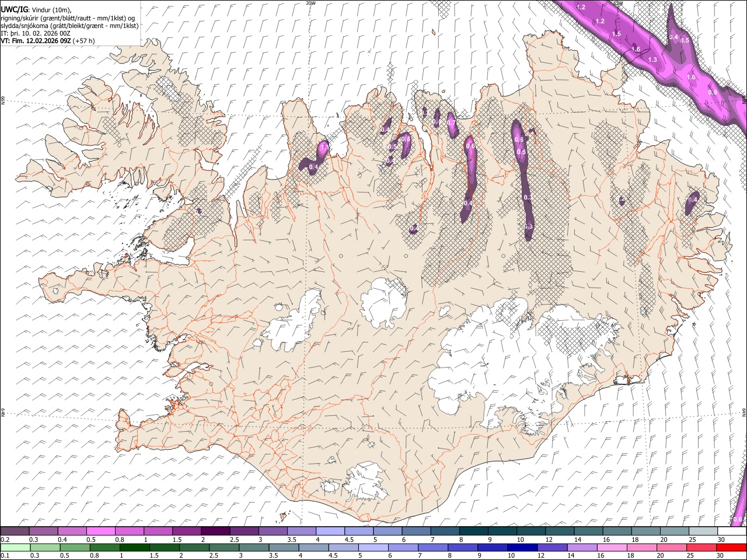This screenshot has height=560, width=747.
Task: Click the '0.9' label in the offshore band
Action: [x=712, y=92]
